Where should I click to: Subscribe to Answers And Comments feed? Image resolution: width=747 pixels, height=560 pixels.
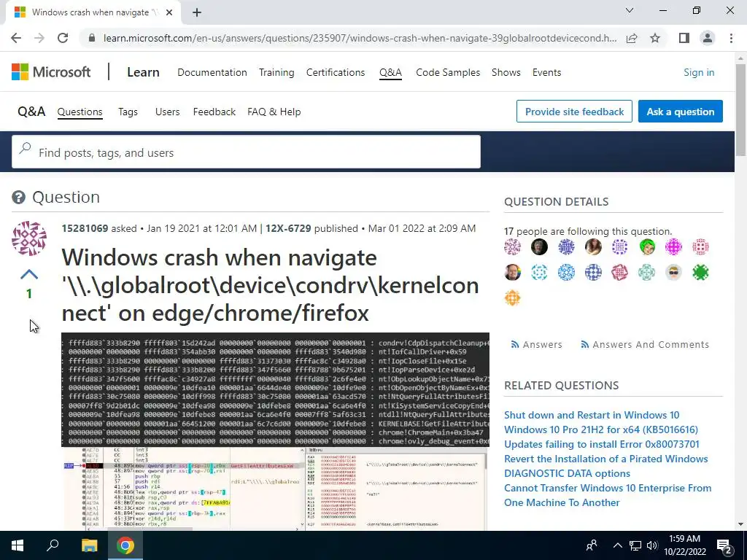(x=645, y=344)
